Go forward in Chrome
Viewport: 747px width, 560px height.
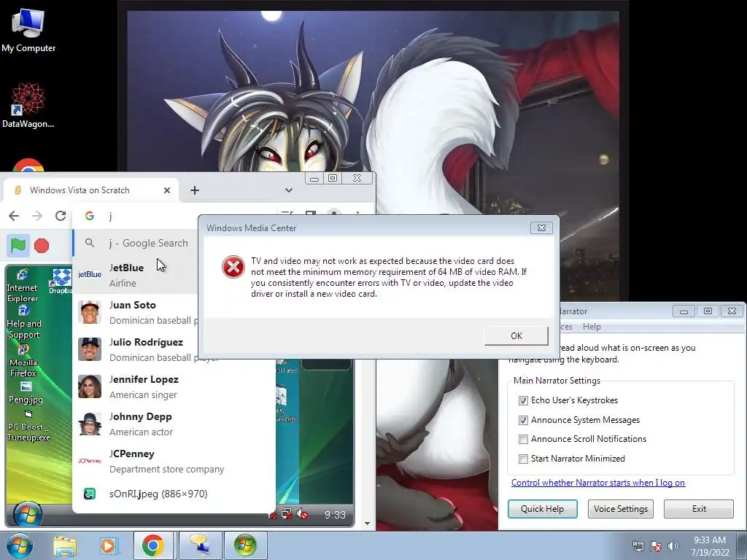point(37,216)
